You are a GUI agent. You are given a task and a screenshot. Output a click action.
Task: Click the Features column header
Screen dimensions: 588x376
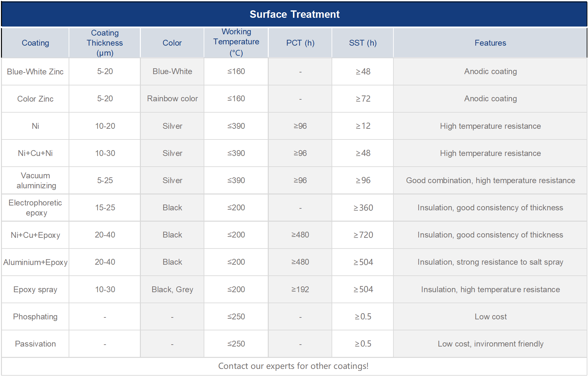[x=490, y=43]
